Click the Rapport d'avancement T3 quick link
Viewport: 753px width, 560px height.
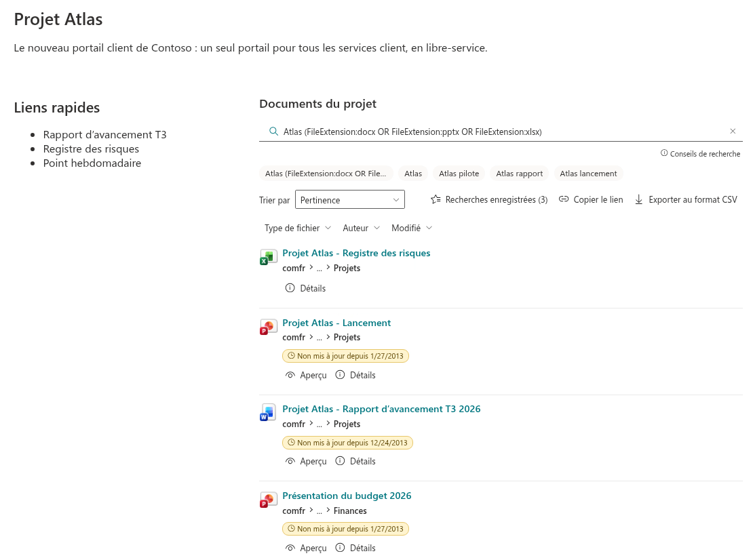click(x=104, y=134)
